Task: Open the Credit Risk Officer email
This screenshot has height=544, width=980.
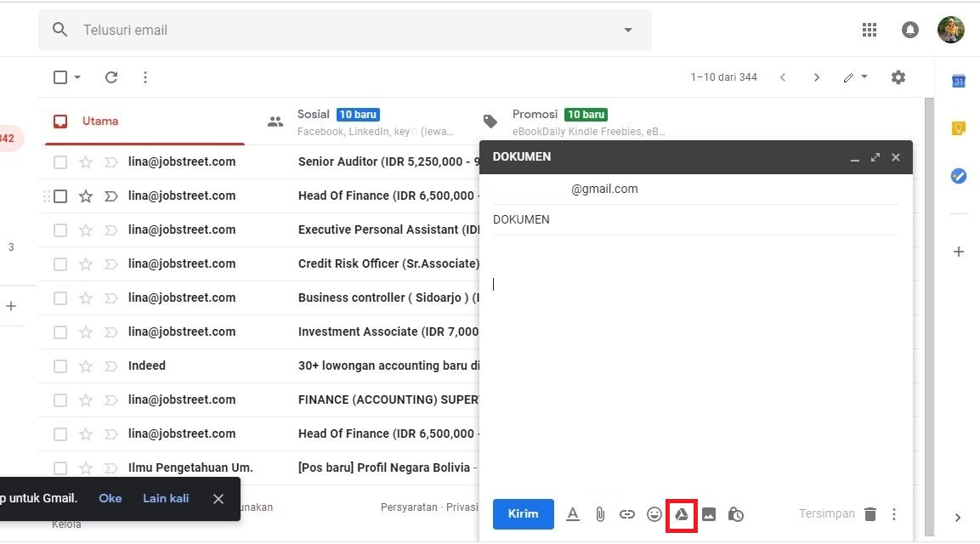Action: [x=259, y=263]
